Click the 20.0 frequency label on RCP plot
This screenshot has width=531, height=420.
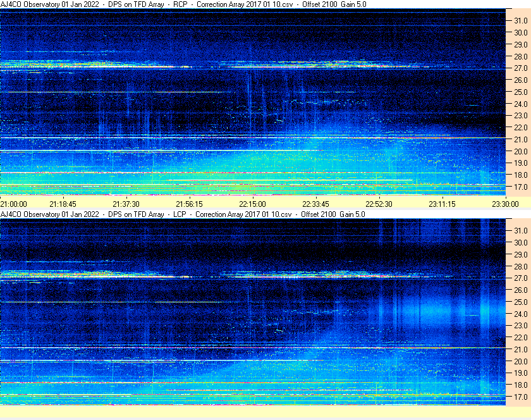pyautogui.click(x=521, y=152)
